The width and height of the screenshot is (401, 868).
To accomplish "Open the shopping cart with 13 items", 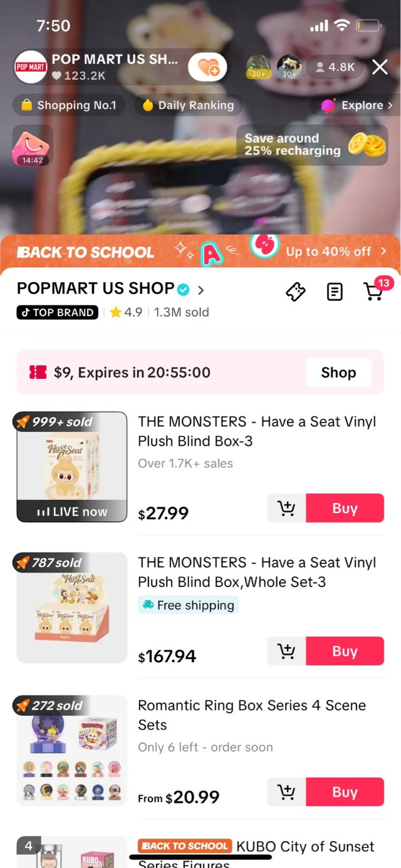I will click(x=373, y=292).
